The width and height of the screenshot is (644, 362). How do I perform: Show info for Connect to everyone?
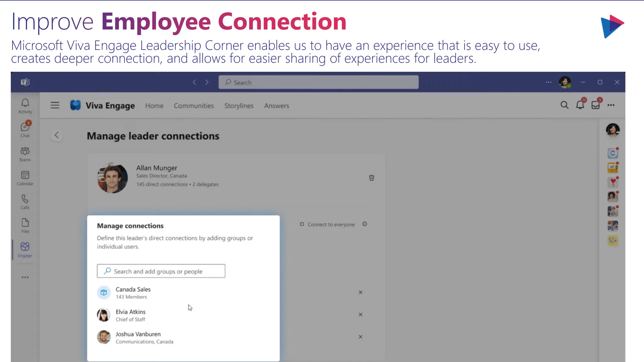[365, 224]
